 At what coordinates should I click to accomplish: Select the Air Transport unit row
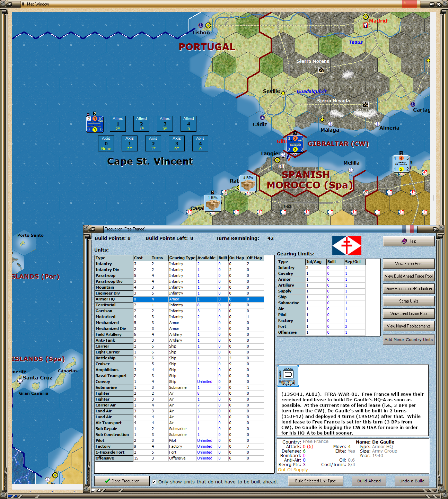point(179,423)
